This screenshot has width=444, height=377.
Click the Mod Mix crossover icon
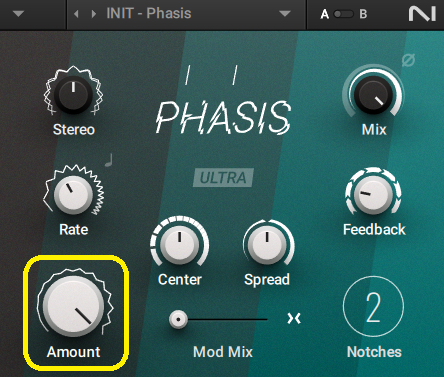(x=294, y=318)
